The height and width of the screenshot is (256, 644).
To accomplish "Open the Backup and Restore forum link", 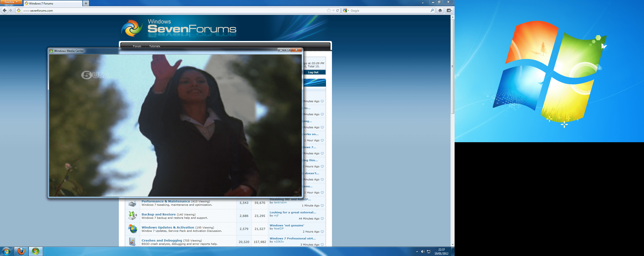I will 158,214.
